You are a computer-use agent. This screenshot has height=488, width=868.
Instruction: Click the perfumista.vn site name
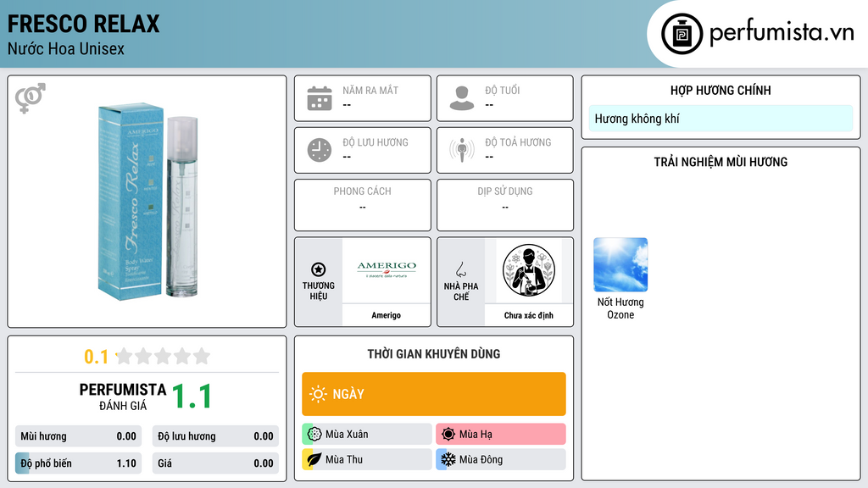click(782, 32)
